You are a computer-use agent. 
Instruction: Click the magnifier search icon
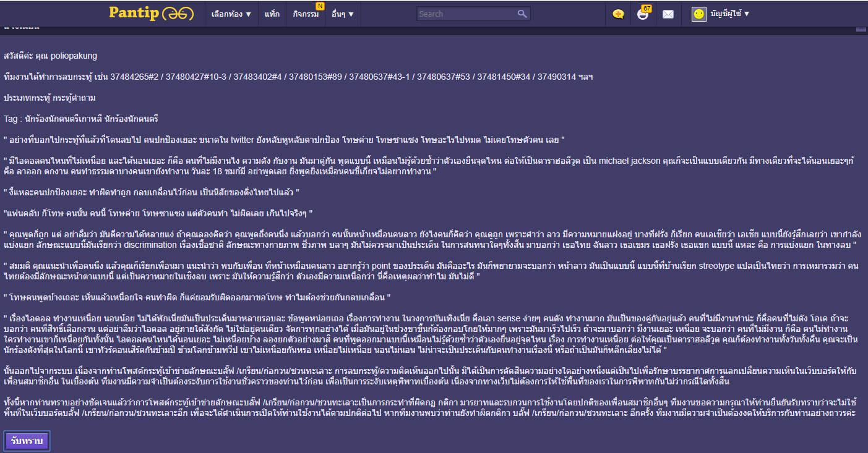523,14
